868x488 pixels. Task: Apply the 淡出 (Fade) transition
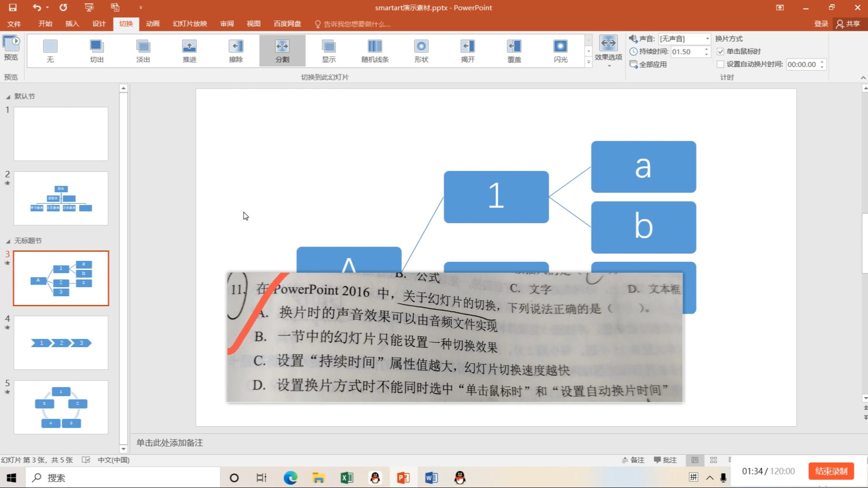coord(143,50)
